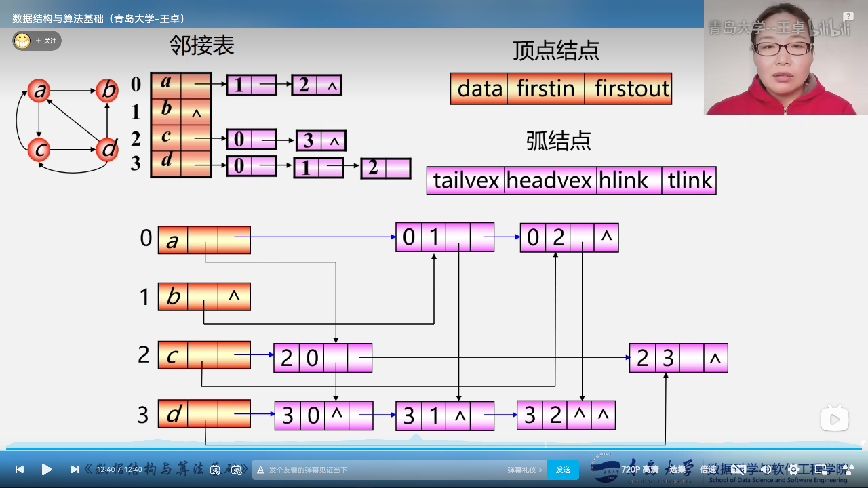The width and height of the screenshot is (868, 488).
Task: Open the 弹幕礼仪 etiquette link
Action: tap(525, 470)
